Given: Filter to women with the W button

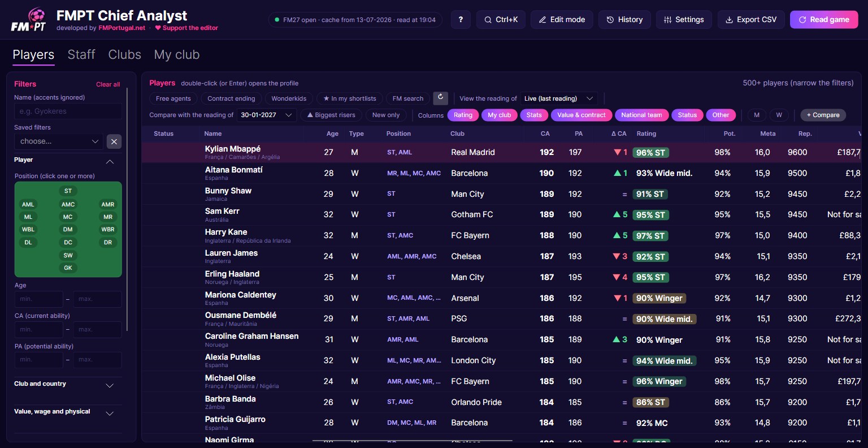Looking at the screenshot, I should pos(779,115).
